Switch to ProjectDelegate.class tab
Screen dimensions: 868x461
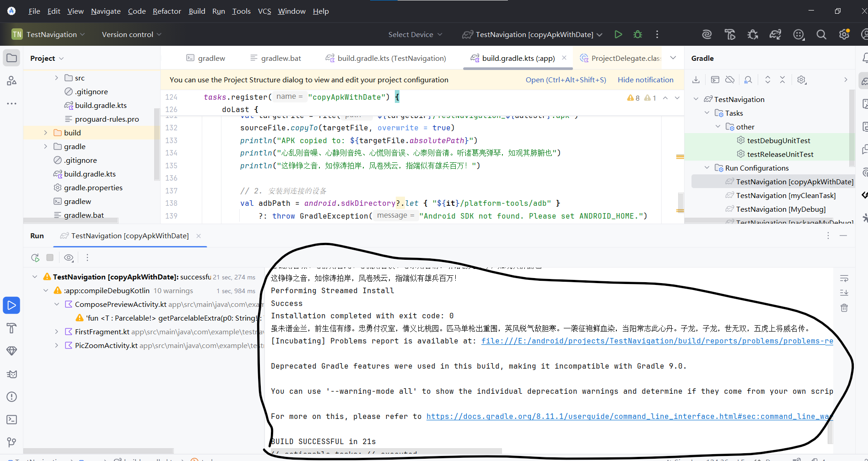pyautogui.click(x=620, y=58)
